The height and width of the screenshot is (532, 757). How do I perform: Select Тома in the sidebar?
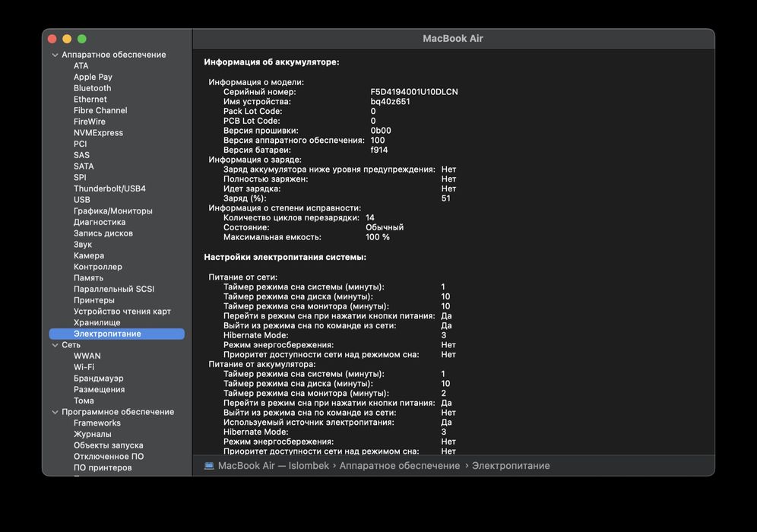coord(84,401)
